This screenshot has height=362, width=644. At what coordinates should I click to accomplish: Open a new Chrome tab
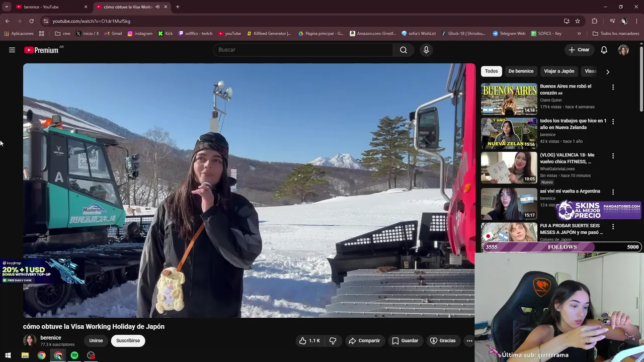coord(178,7)
